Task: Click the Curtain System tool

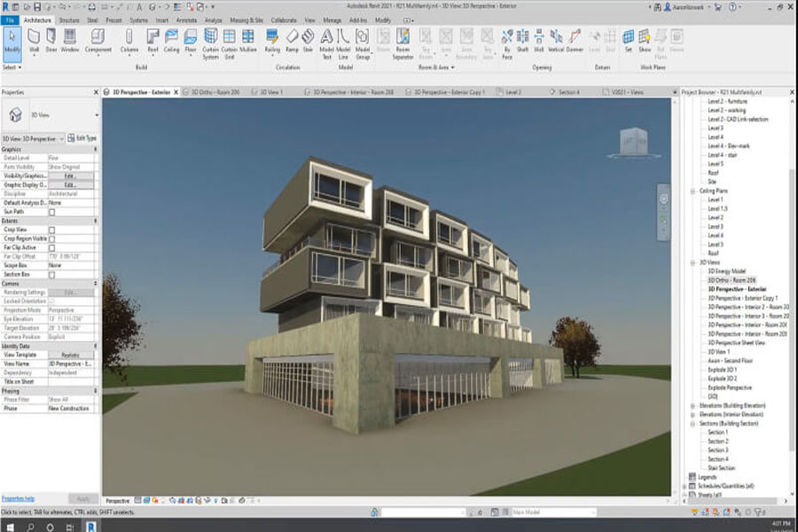Action: click(x=210, y=43)
